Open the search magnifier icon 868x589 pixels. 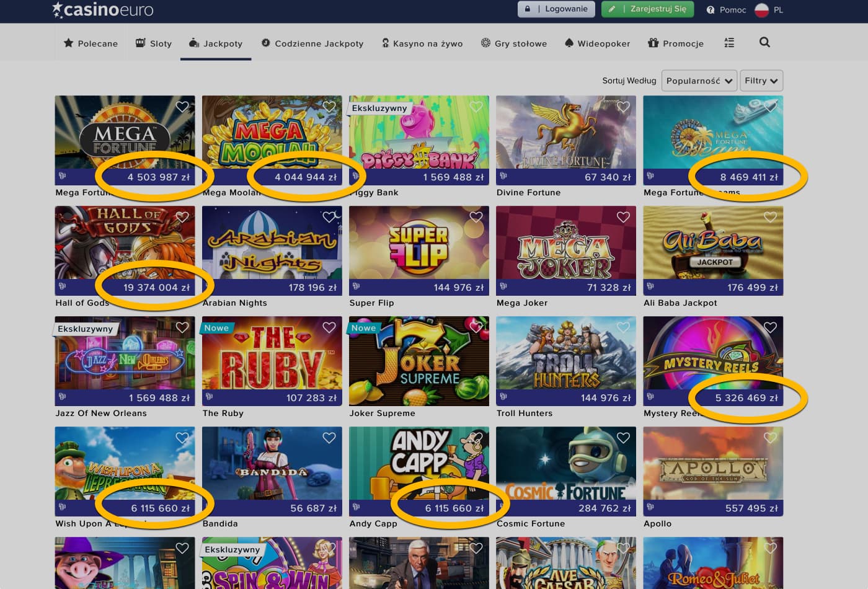[764, 42]
